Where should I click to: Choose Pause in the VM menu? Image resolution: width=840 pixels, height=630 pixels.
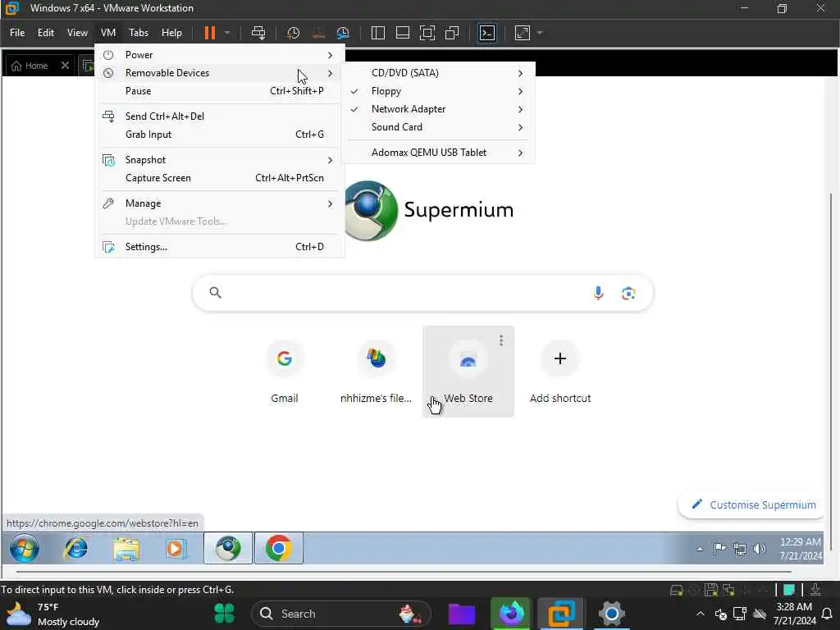click(219, 91)
